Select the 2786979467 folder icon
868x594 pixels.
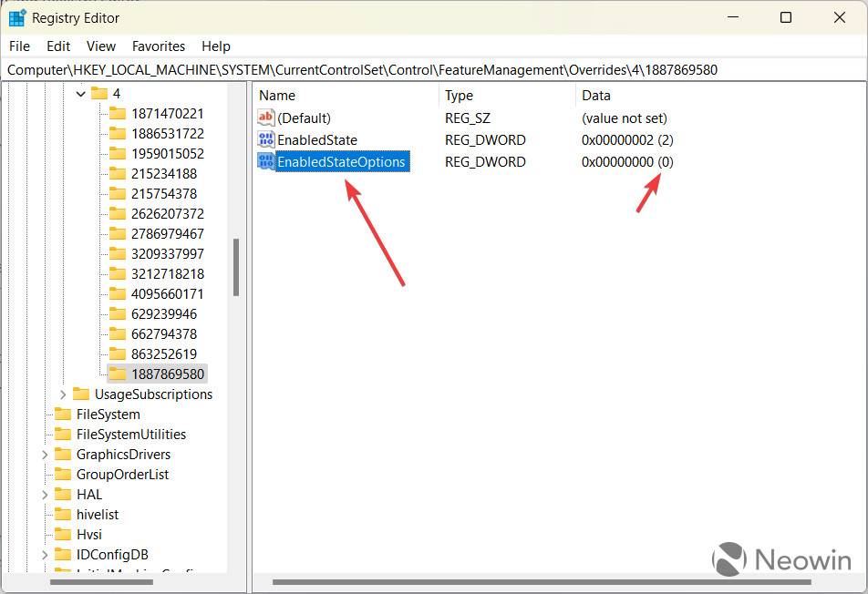point(118,233)
